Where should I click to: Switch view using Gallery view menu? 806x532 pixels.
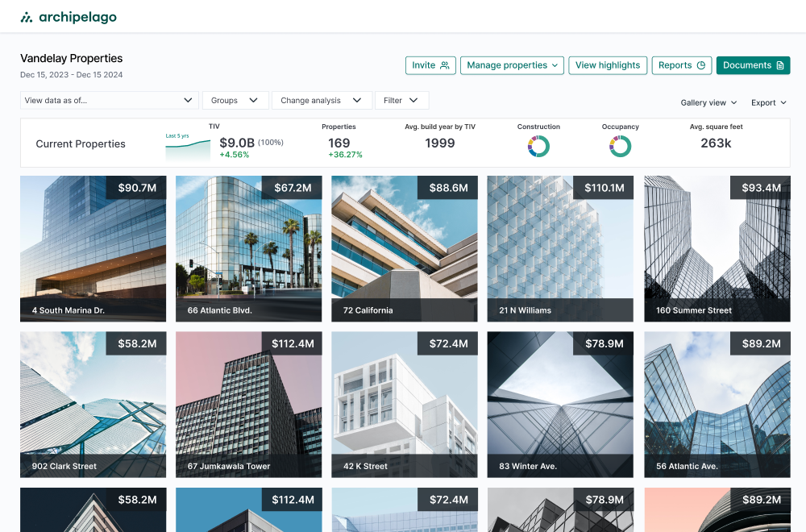click(x=708, y=103)
